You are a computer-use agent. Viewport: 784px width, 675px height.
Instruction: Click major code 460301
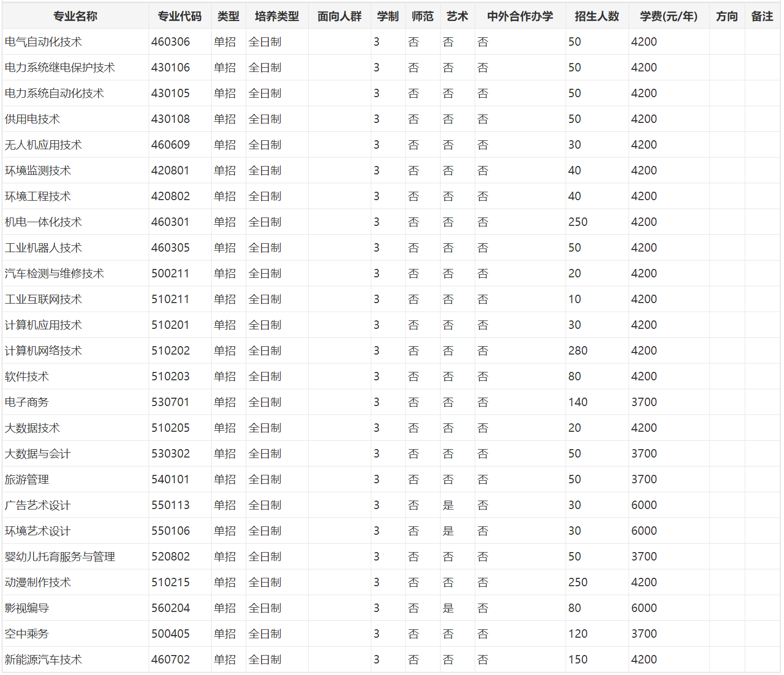(x=171, y=222)
